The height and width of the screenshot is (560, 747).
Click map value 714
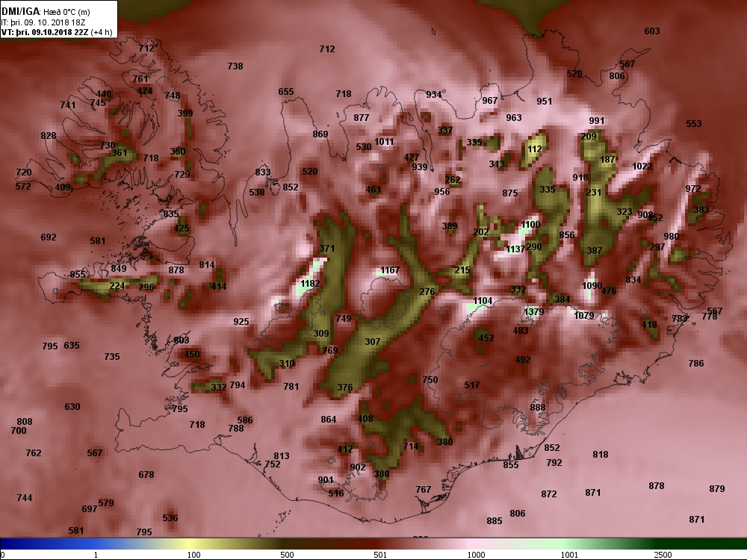pyautogui.click(x=411, y=447)
